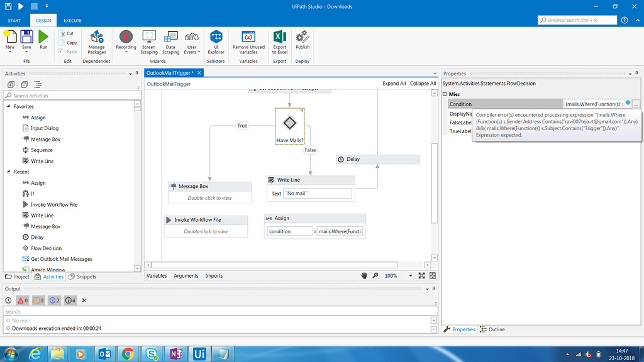Open the Variables panel
This screenshot has height=362, width=644.
click(x=157, y=276)
